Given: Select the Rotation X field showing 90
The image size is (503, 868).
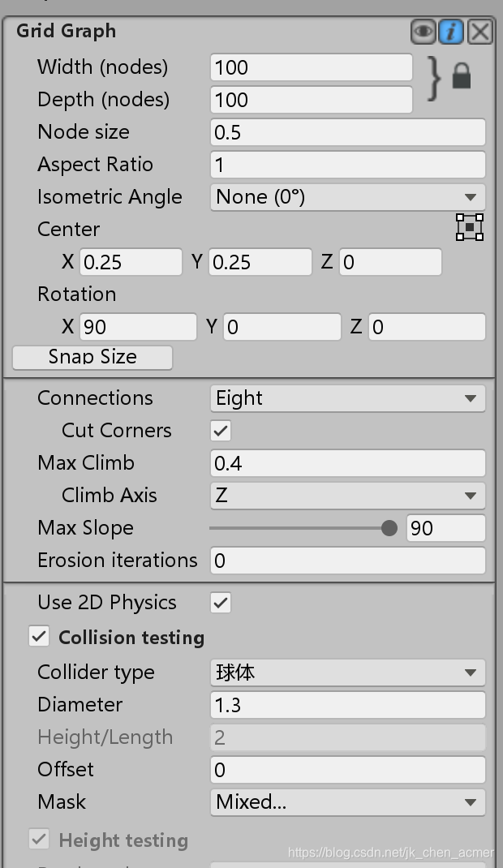Looking at the screenshot, I should [138, 326].
